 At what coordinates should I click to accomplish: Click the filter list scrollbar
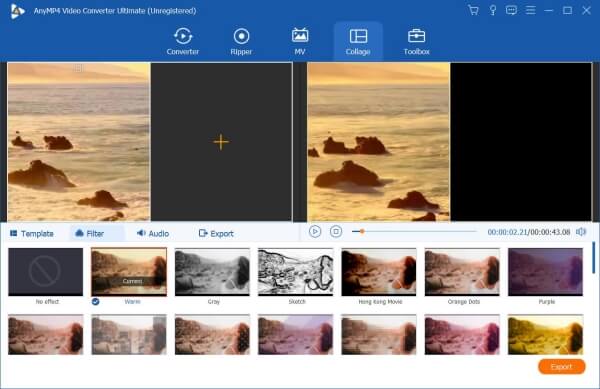pyautogui.click(x=593, y=257)
